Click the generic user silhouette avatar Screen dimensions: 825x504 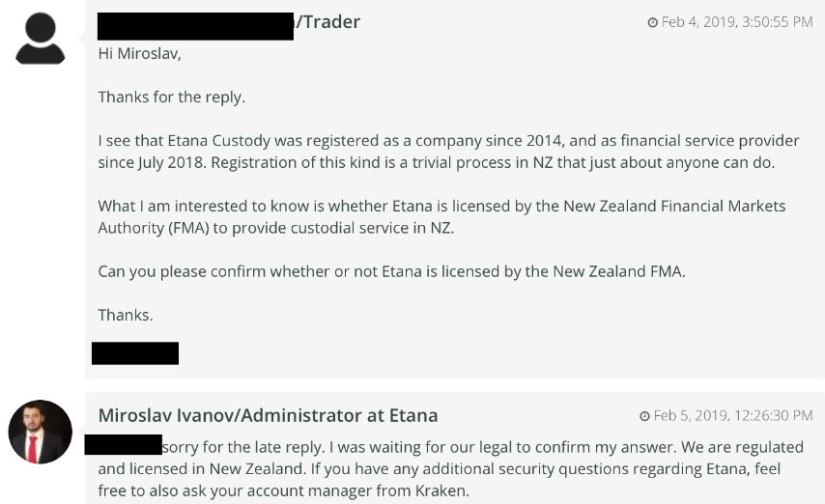pos(41,39)
